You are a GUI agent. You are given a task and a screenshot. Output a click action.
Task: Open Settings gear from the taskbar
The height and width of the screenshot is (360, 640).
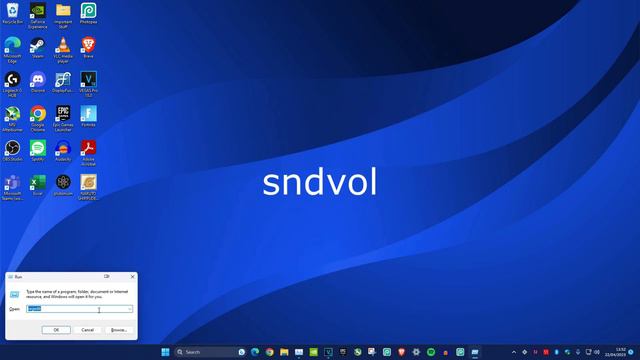[x=416, y=352]
